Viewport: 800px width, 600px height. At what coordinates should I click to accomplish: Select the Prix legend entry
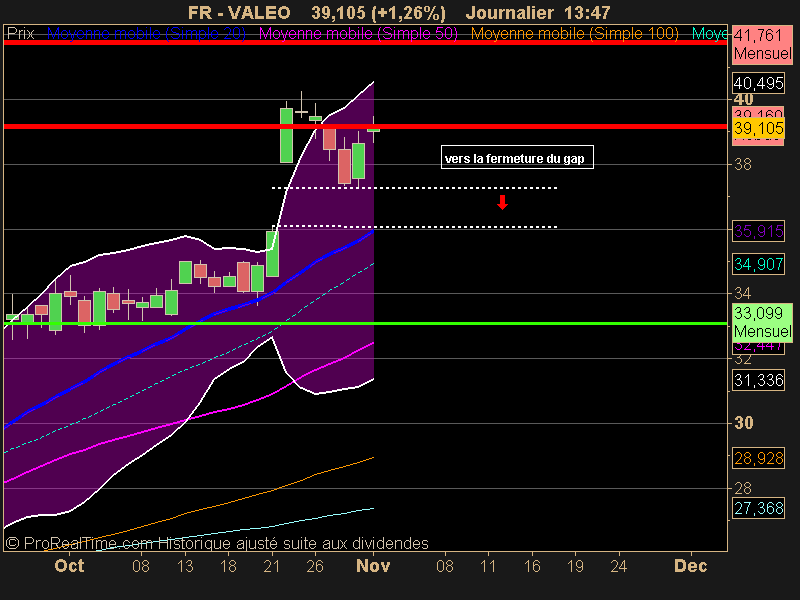pos(20,34)
